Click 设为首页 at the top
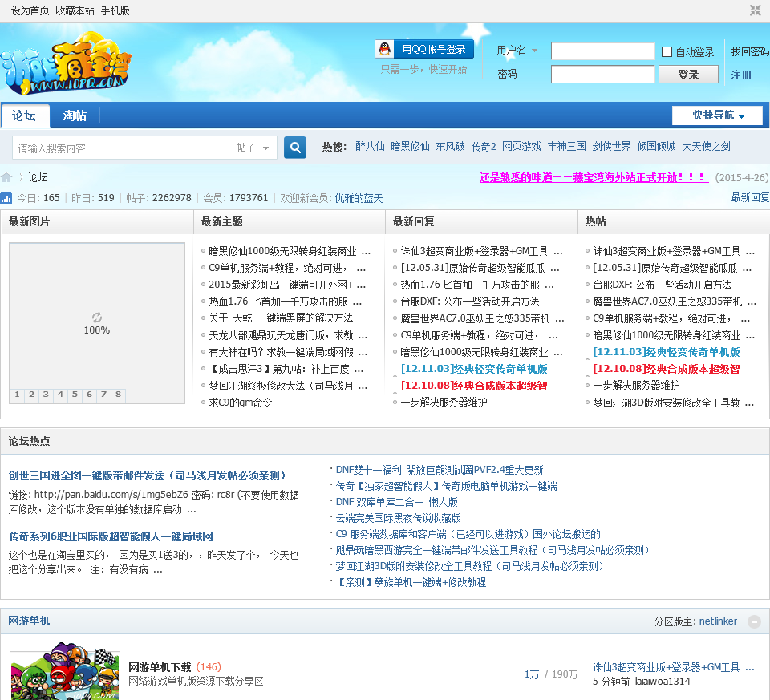Image resolution: width=770 pixels, height=700 pixels. click(x=30, y=10)
